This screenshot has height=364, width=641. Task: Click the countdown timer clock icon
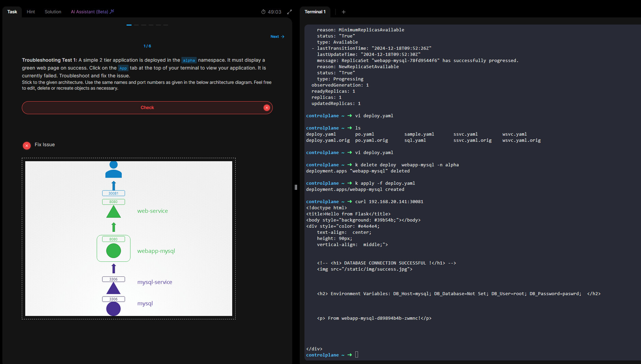pyautogui.click(x=263, y=12)
